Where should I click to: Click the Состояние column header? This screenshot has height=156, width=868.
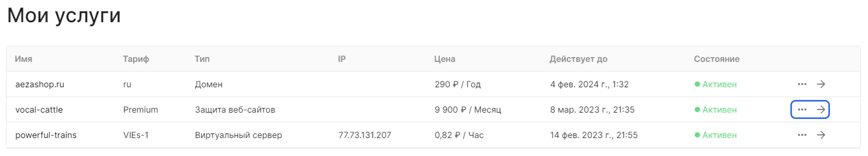716,59
